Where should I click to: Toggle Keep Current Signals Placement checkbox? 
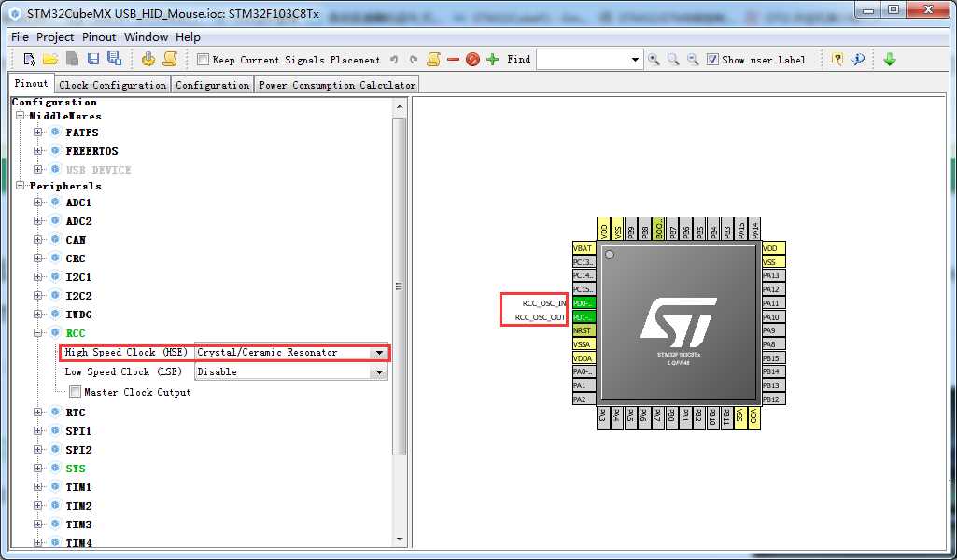pyautogui.click(x=204, y=60)
